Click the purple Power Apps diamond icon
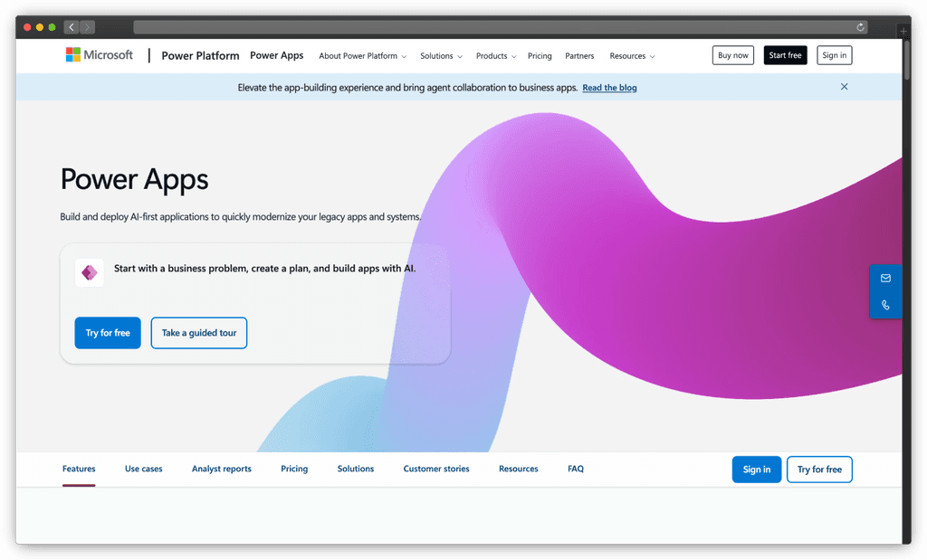 click(x=89, y=271)
